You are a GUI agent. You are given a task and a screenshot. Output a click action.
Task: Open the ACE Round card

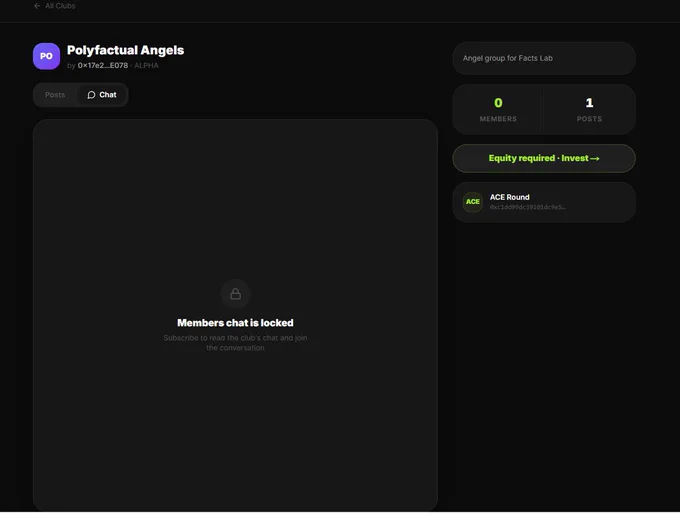pos(544,202)
